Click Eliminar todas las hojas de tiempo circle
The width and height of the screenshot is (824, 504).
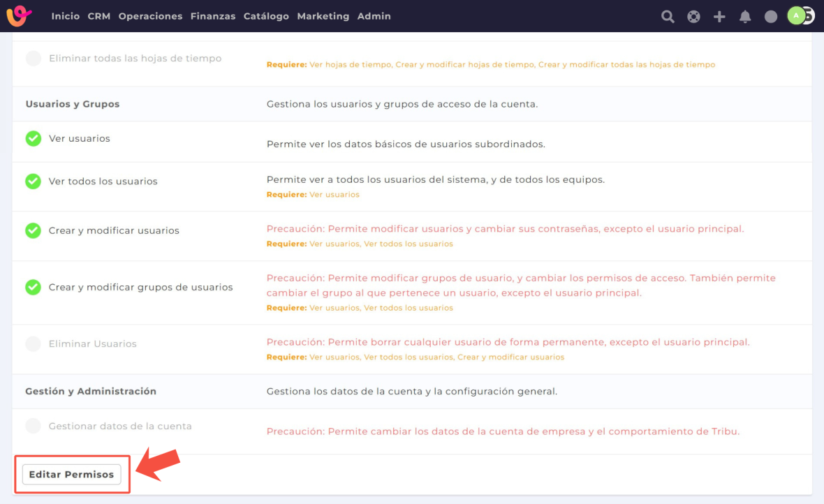point(33,59)
